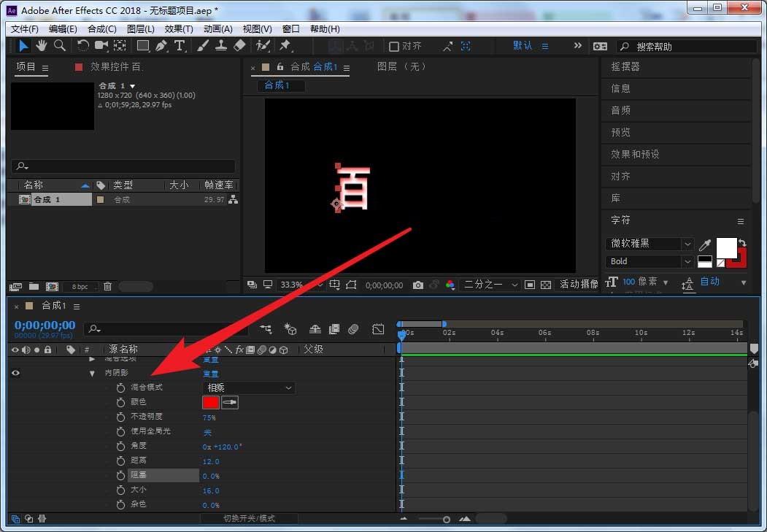Screen dimensions: 767x532
Task: Activate the Zoom tool
Action: tap(59, 45)
